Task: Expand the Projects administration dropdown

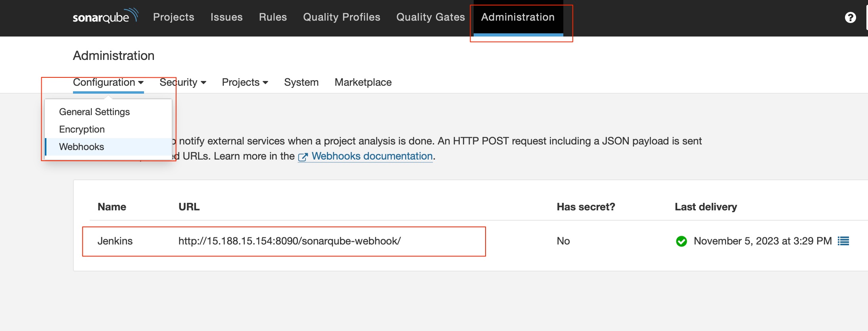Action: [245, 82]
